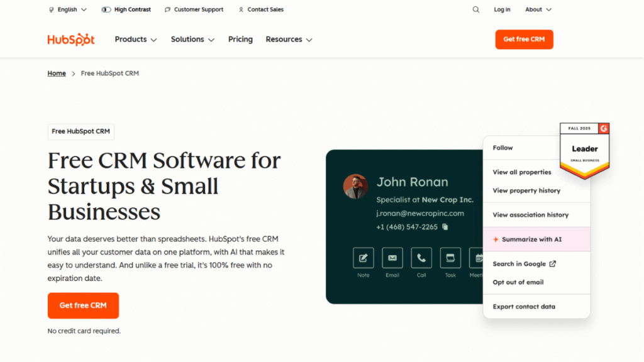Navigate to Home via the breadcrumb
This screenshot has height=362, width=644.
[x=56, y=73]
